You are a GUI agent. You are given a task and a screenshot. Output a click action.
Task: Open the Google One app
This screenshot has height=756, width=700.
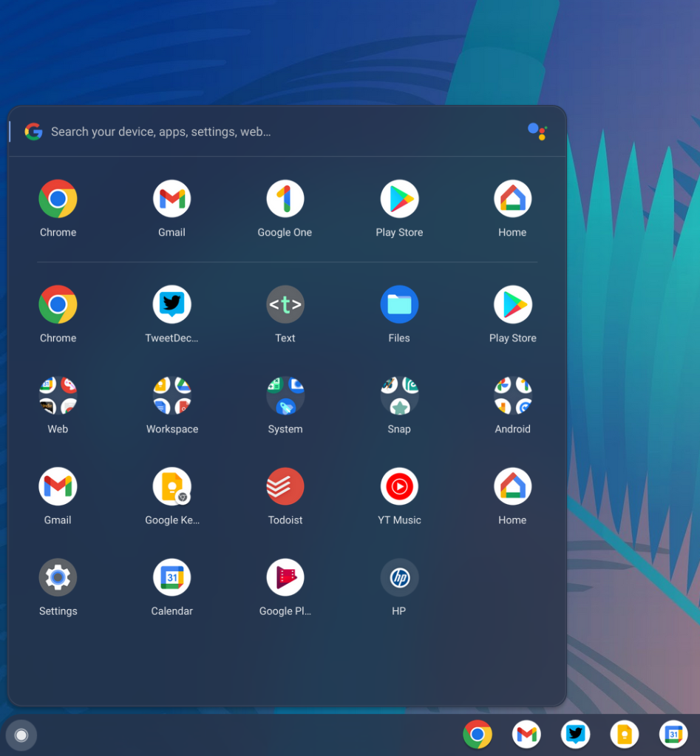[285, 198]
